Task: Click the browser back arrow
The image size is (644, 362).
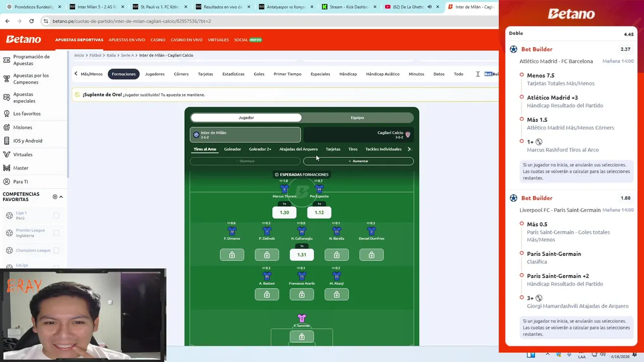Action: tap(7, 21)
